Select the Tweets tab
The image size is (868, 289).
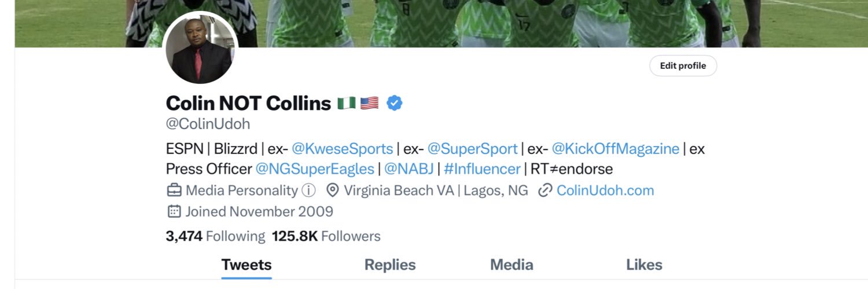[x=247, y=265]
